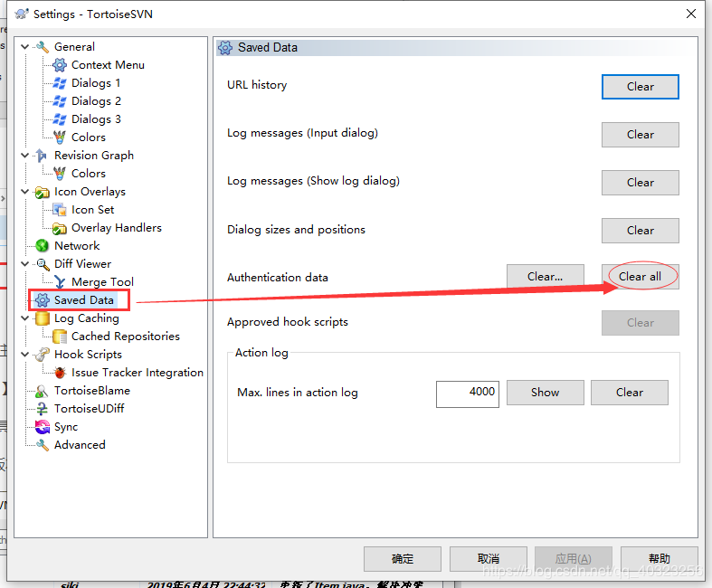Viewport: 712px width, 588px height.
Task: Click the Sync icon
Action: [43, 427]
